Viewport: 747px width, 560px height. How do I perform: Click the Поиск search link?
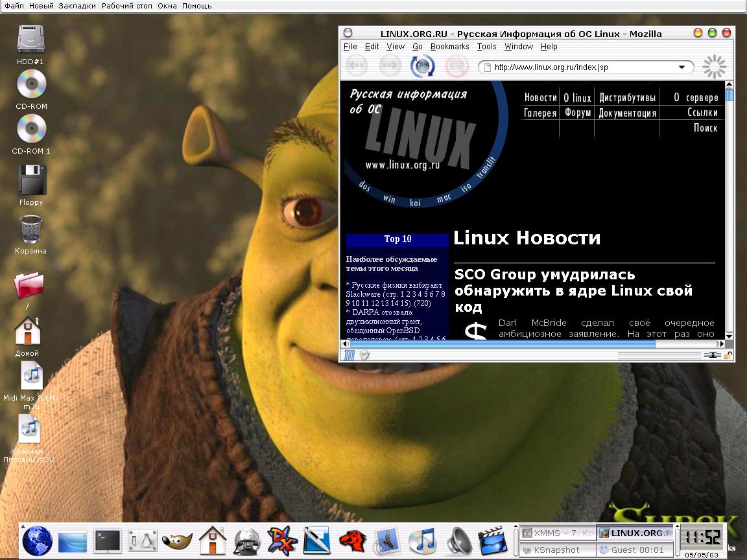coord(705,128)
